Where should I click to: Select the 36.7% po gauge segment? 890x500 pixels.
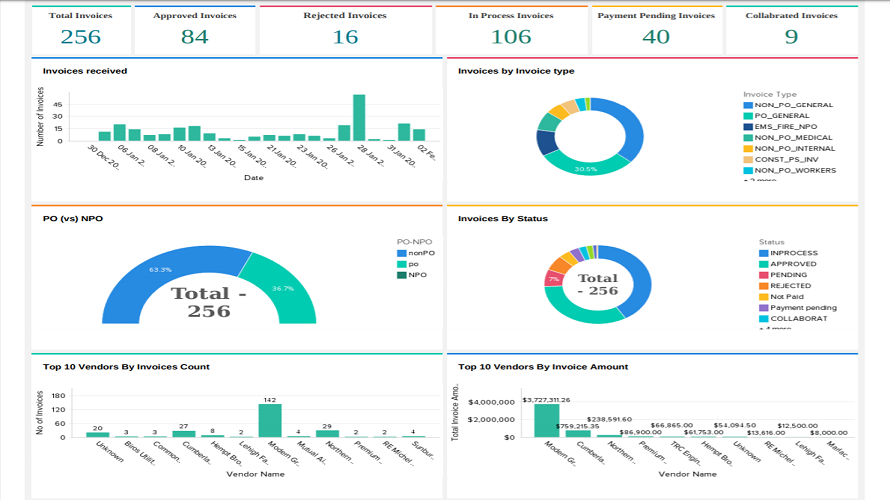[x=283, y=288]
